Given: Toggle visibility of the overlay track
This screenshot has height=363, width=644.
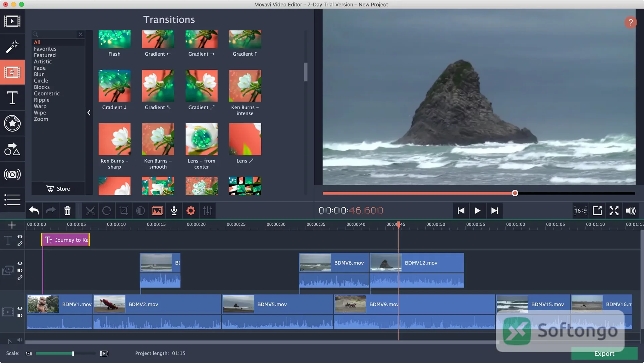Looking at the screenshot, I should [20, 263].
